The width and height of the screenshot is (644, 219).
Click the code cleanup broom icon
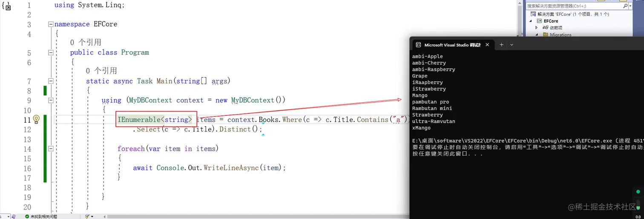(87, 216)
